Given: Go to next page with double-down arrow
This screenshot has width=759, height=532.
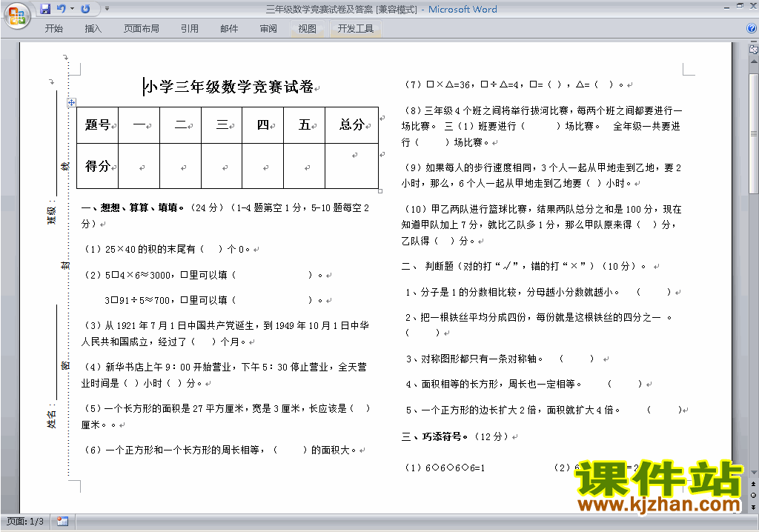Looking at the screenshot, I should point(753,507).
